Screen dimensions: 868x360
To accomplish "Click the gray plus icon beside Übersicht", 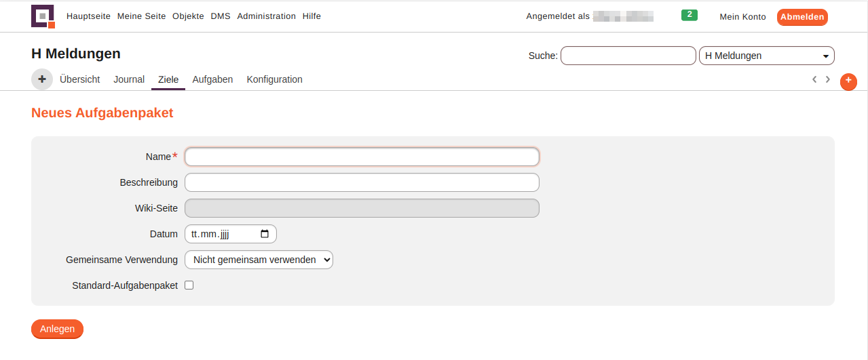I will [x=42, y=79].
